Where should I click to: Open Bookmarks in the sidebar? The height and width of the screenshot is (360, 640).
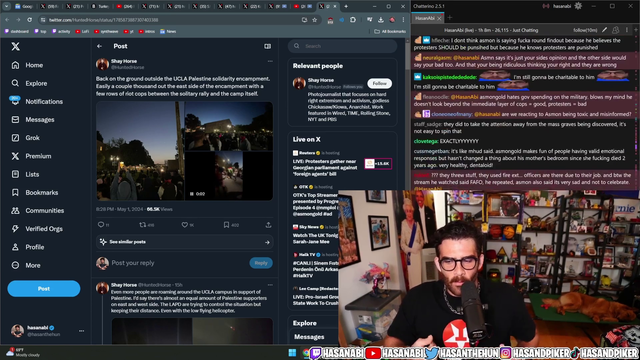pyautogui.click(x=35, y=192)
